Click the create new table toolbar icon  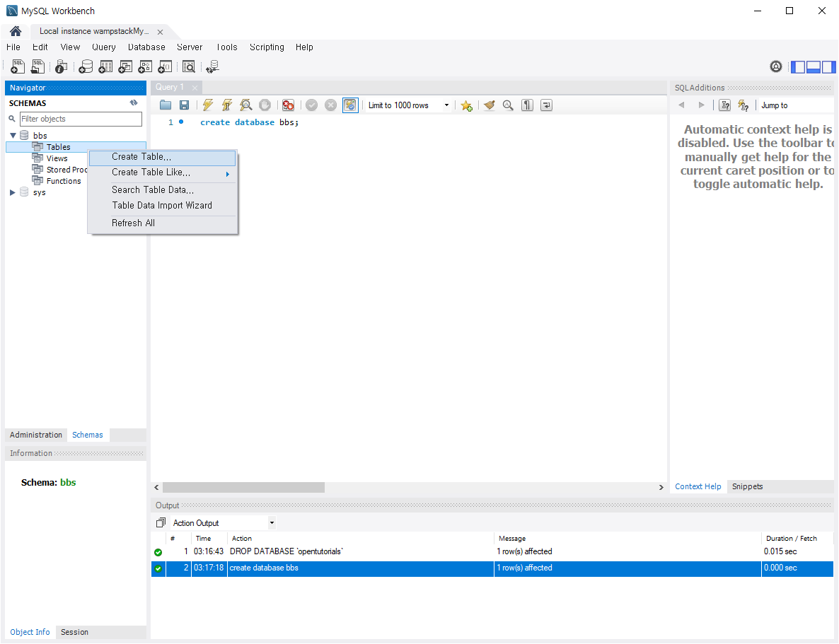105,66
